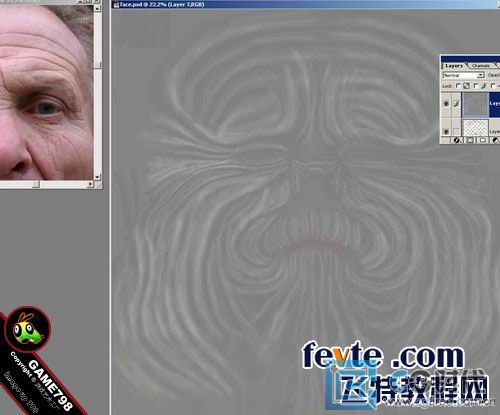The height and width of the screenshot is (415, 500).
Task: Click the Layers palette title bar
Action: [x=471, y=59]
